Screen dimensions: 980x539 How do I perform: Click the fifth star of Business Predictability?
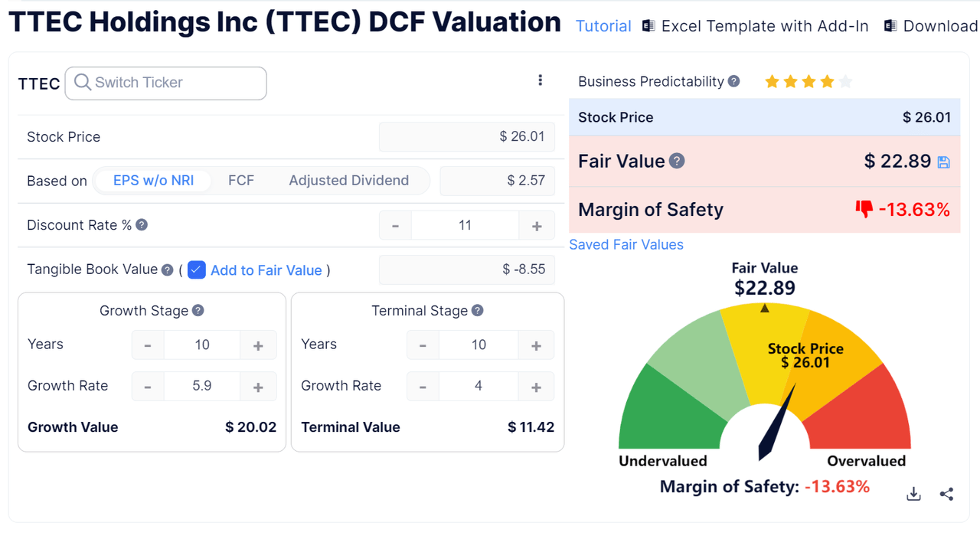(845, 81)
